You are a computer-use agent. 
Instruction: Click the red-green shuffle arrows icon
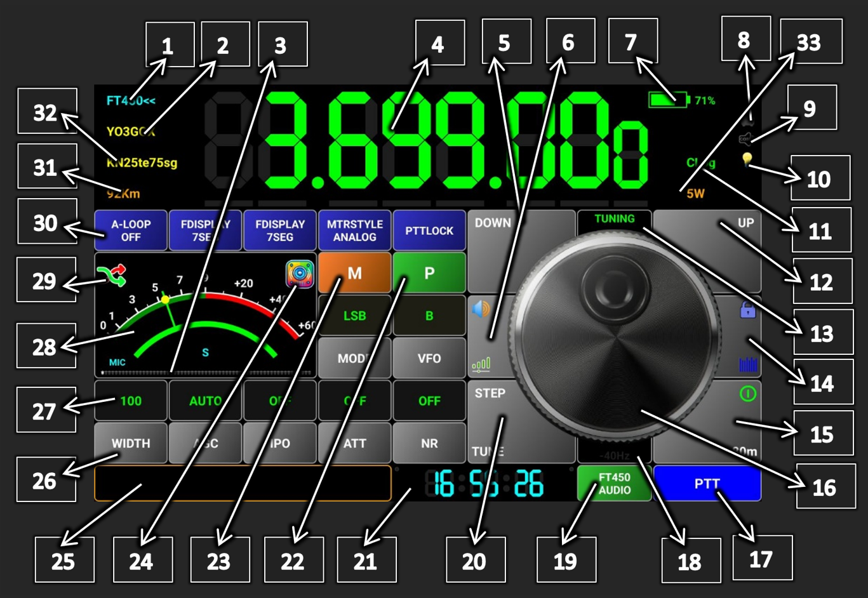tap(112, 276)
